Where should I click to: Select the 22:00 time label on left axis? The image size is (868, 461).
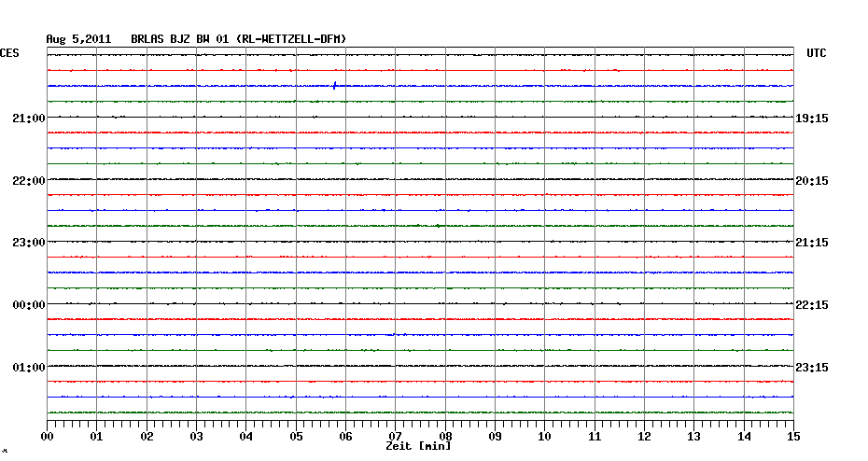29,180
